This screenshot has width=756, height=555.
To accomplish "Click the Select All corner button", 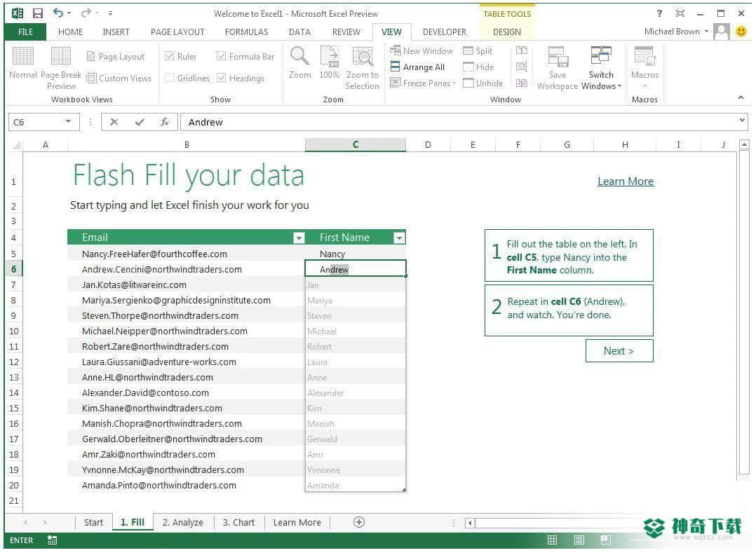I will [15, 144].
